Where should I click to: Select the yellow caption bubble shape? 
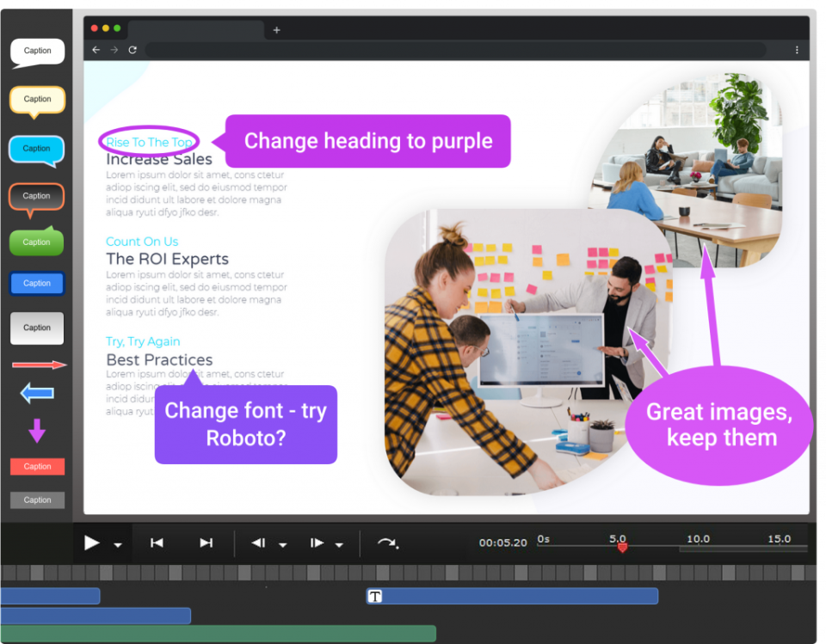click(37, 98)
